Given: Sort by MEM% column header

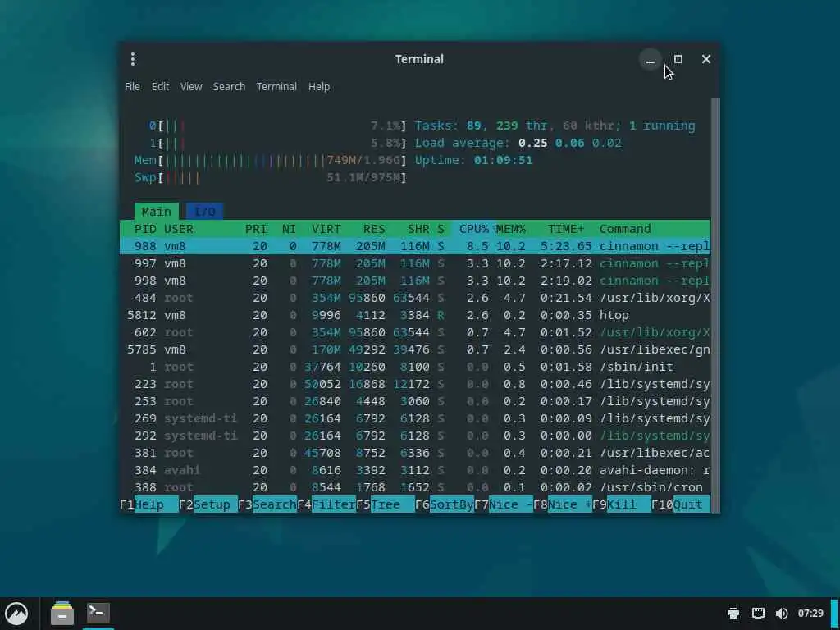Looking at the screenshot, I should point(511,229).
